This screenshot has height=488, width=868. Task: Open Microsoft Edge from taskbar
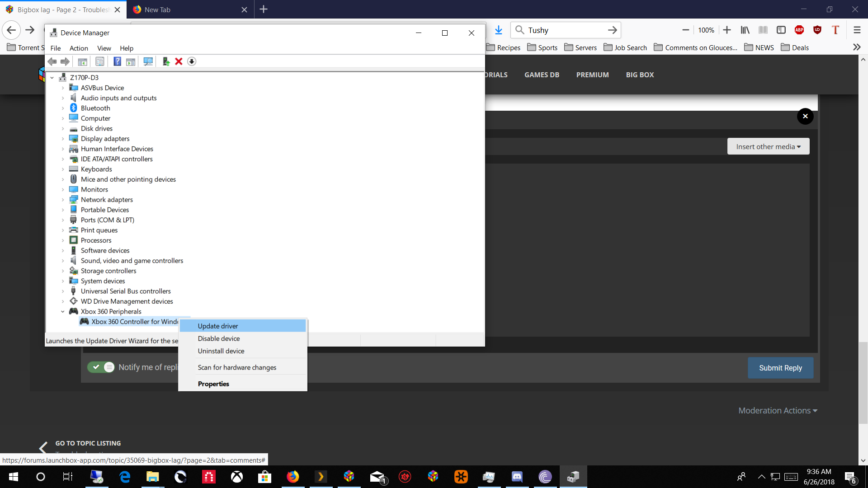pos(125,477)
